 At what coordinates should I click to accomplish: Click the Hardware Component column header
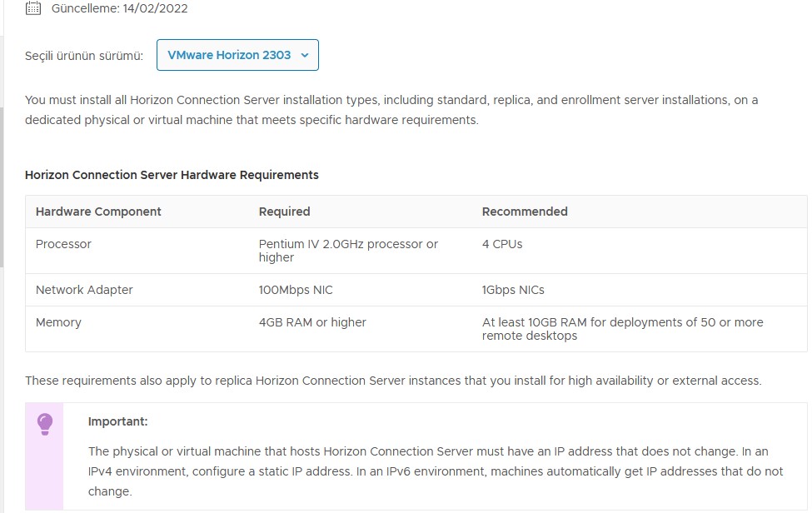98,212
